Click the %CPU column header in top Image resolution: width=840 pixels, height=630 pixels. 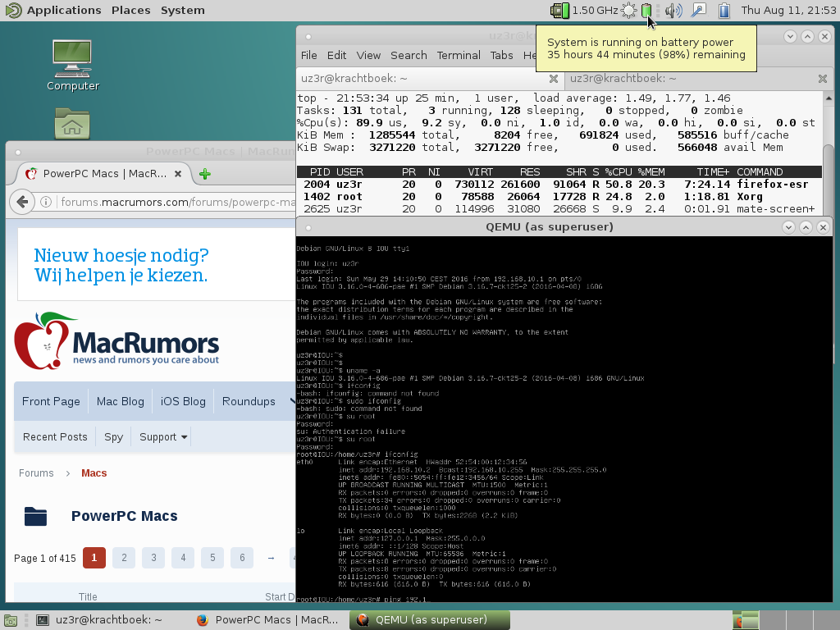coord(619,172)
